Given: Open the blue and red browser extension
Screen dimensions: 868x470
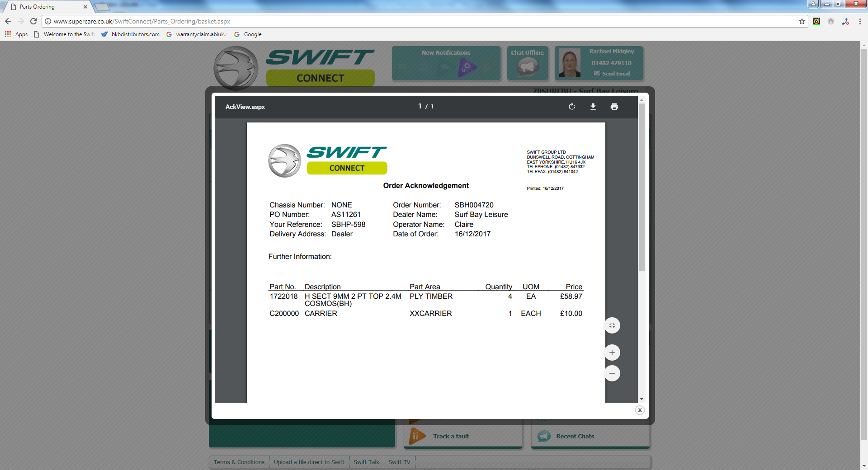Looking at the screenshot, I should (845, 21).
